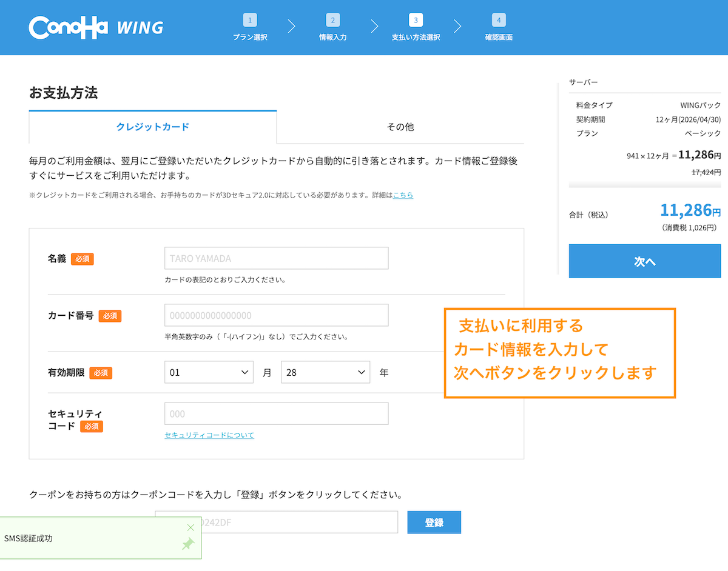Open the こちら 3D Secure details link
Screen dimensions: 728x571
tap(403, 195)
